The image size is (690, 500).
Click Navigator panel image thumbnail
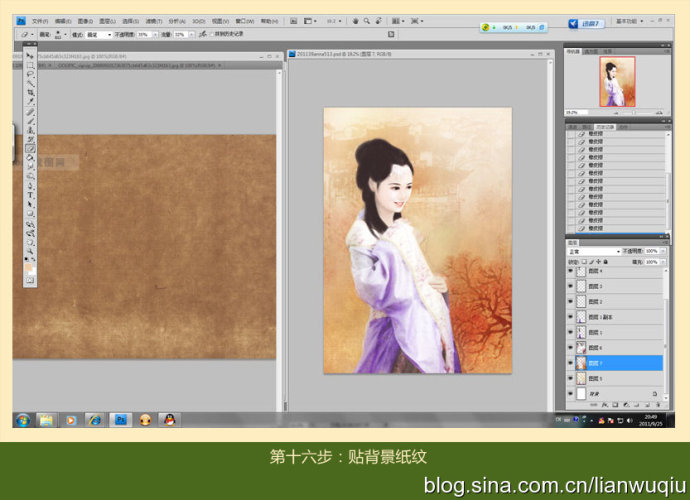[x=617, y=81]
